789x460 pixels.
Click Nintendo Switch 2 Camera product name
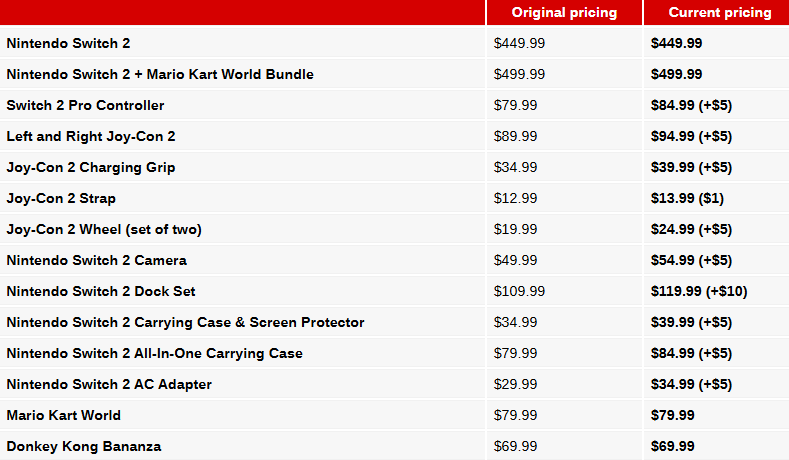tap(97, 260)
